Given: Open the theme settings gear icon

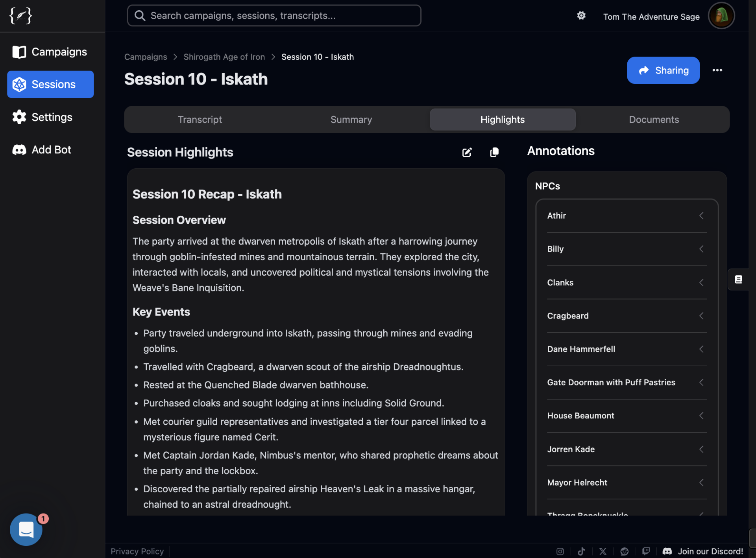Looking at the screenshot, I should 581,16.
